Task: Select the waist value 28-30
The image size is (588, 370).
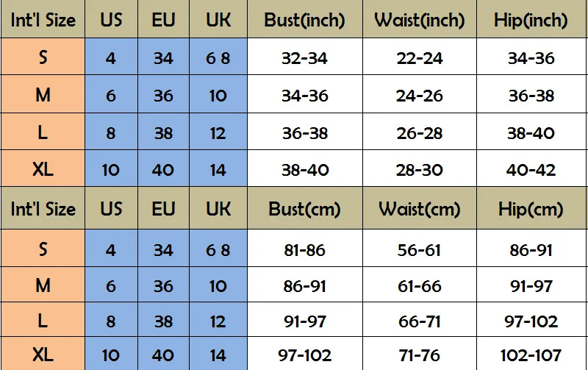Action: click(419, 170)
